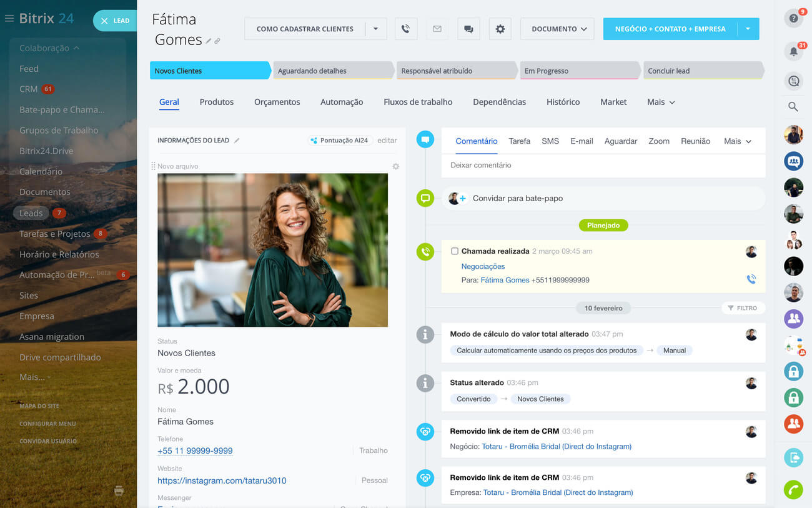This screenshot has height=508, width=812.
Task: Open the chat bubbles icon in header
Action: coord(468,29)
